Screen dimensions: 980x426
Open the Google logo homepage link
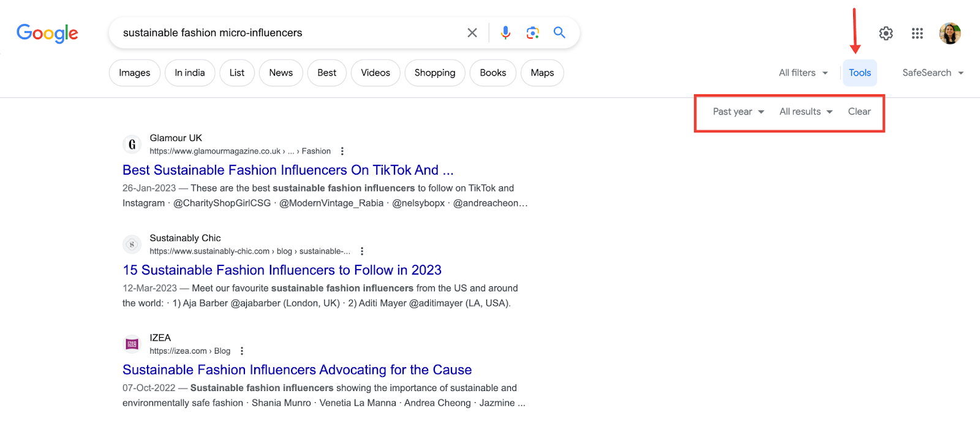pyautogui.click(x=47, y=33)
